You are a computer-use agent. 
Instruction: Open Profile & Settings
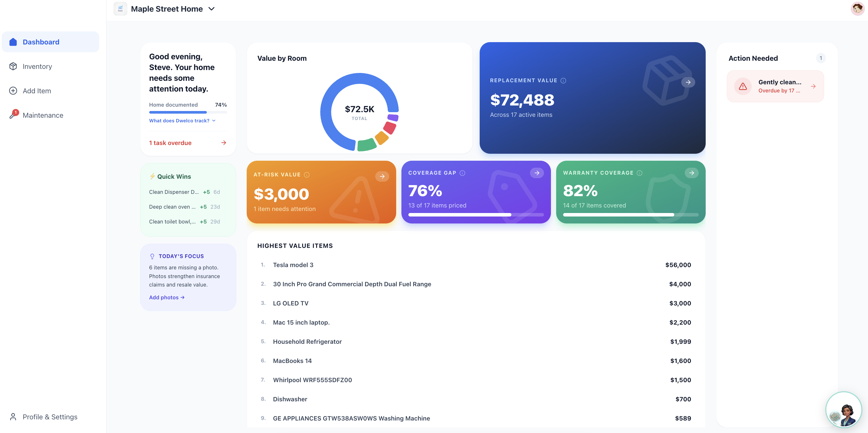pyautogui.click(x=50, y=416)
